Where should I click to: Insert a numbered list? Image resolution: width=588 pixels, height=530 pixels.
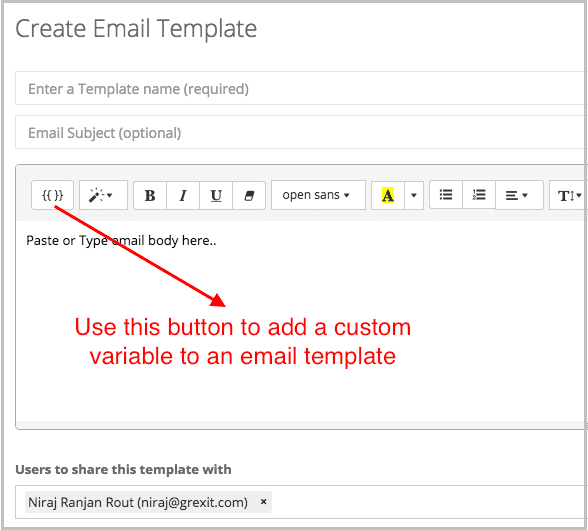(479, 195)
